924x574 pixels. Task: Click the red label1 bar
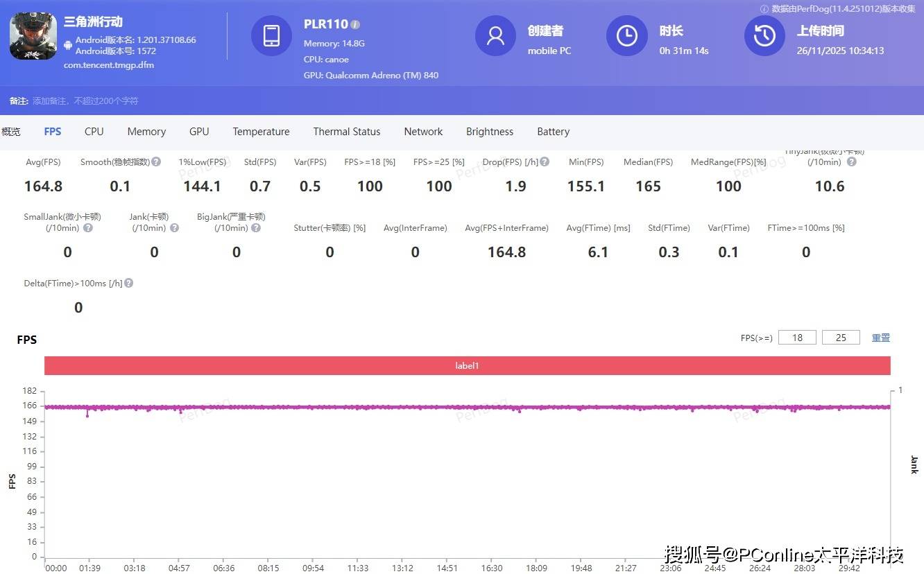(x=467, y=365)
